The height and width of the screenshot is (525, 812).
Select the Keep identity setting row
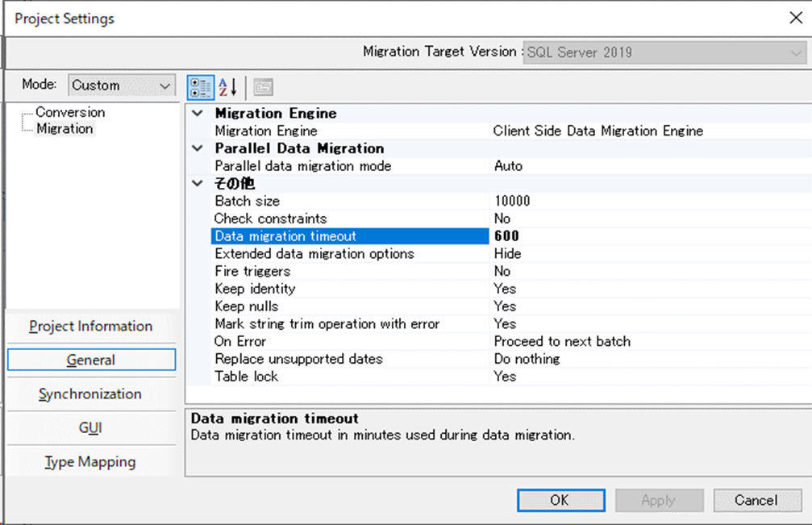pyautogui.click(x=323, y=289)
